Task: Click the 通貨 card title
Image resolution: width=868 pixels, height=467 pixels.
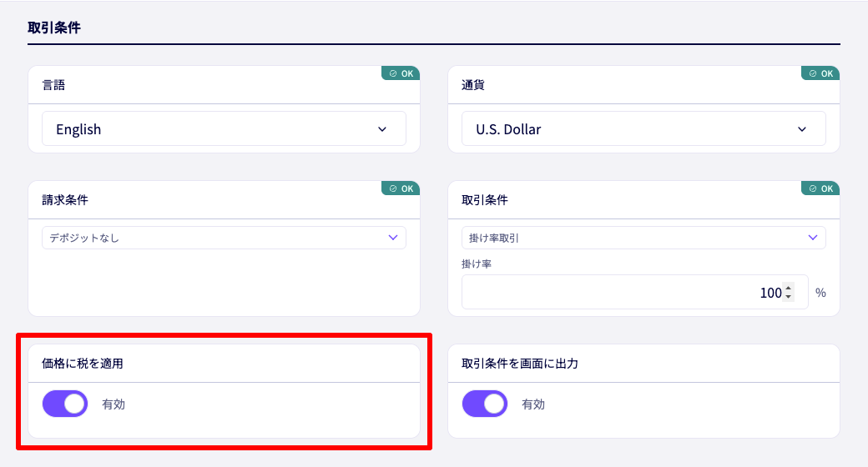Action: [x=473, y=85]
